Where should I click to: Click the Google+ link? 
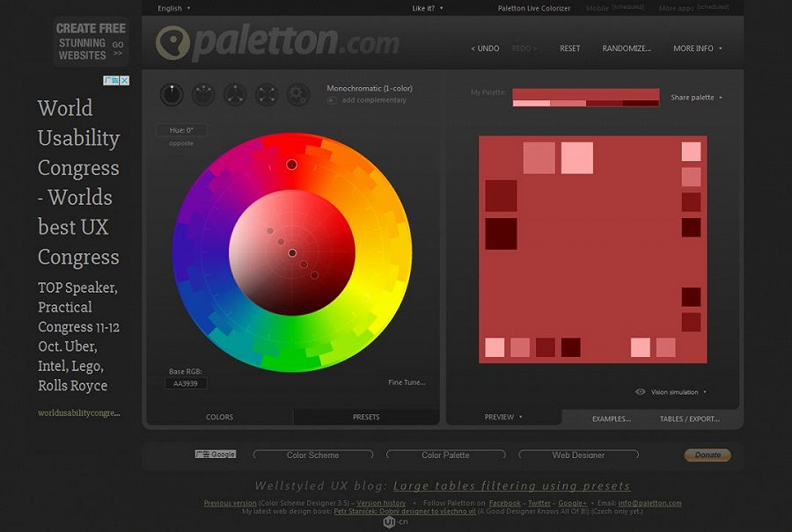tap(572, 503)
